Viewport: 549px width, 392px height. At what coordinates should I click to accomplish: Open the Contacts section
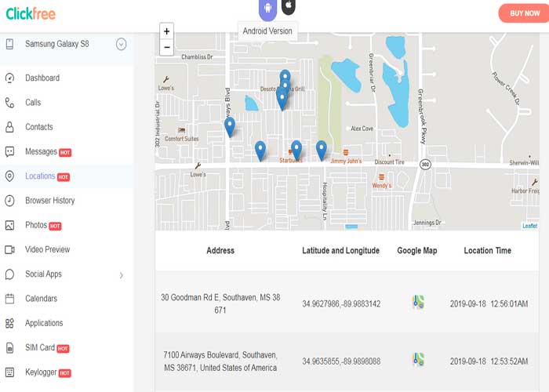[39, 127]
